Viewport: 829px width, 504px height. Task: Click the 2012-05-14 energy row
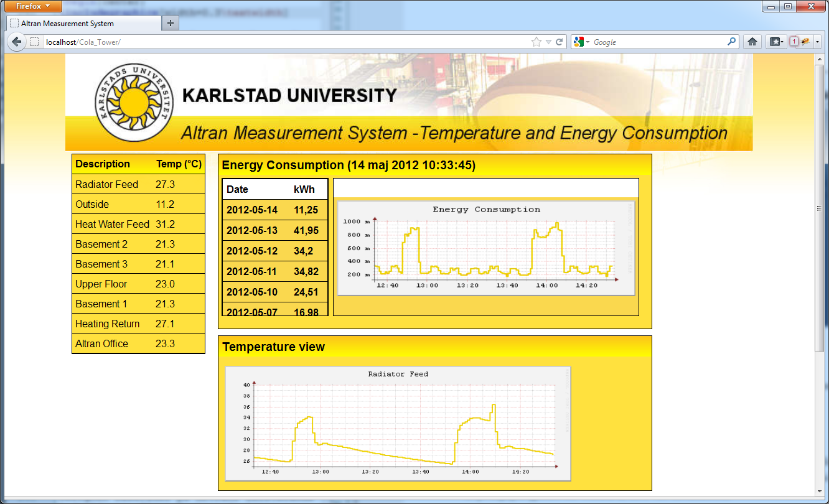tap(275, 210)
